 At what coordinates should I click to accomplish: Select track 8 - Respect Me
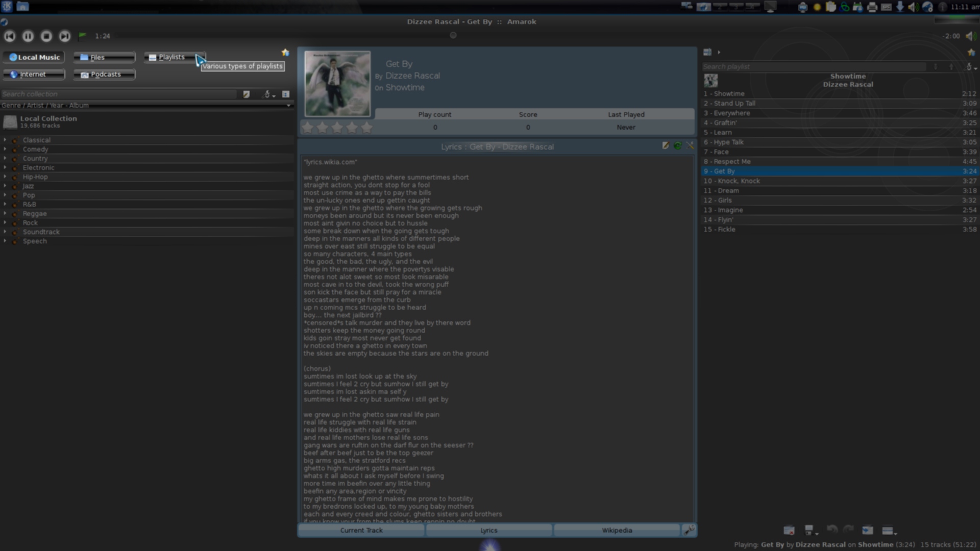(840, 162)
